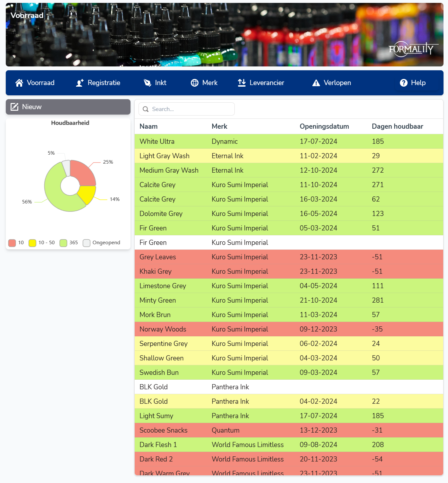448x483 pixels.
Task: Select Calcite Grey opened 16-03-2024
Action: (x=289, y=199)
